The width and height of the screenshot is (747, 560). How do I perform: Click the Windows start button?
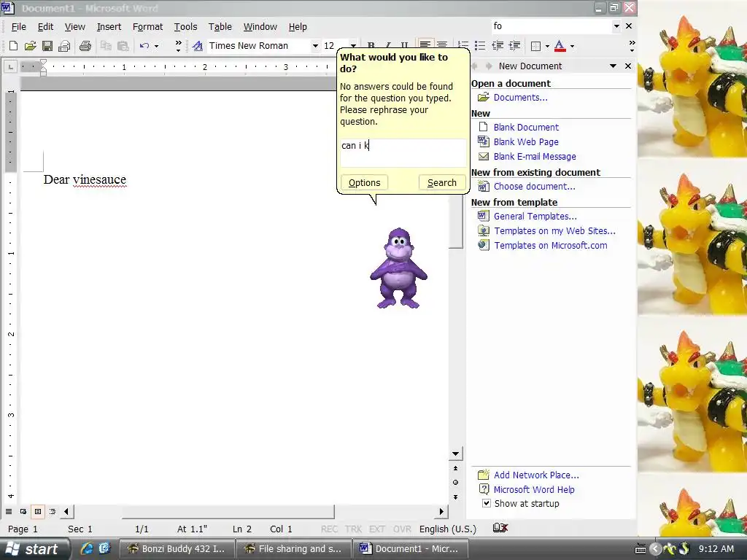tap(35, 548)
